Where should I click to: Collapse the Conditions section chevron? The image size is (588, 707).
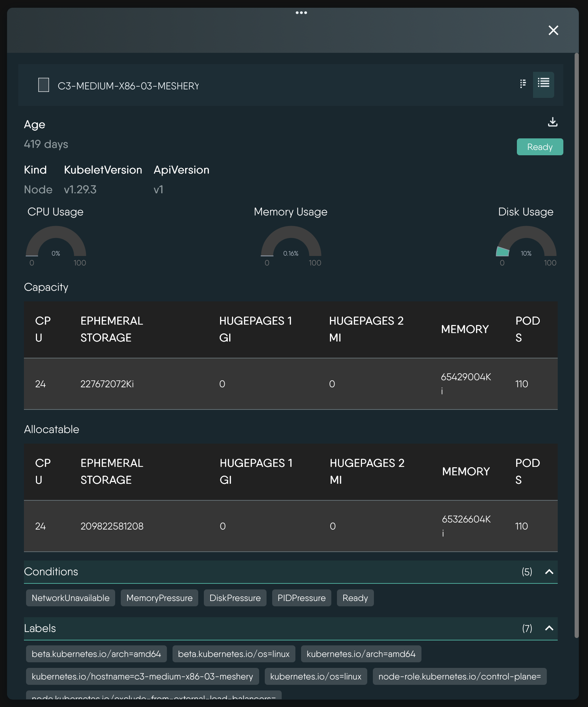[x=549, y=572]
